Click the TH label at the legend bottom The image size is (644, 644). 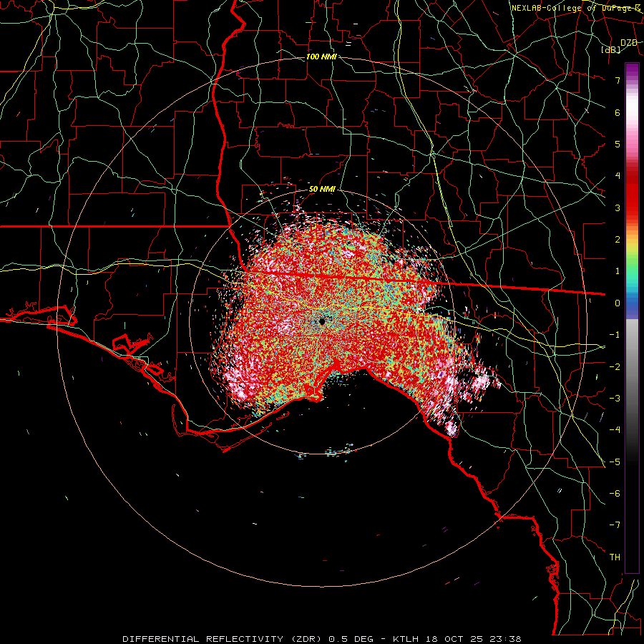pos(615,557)
